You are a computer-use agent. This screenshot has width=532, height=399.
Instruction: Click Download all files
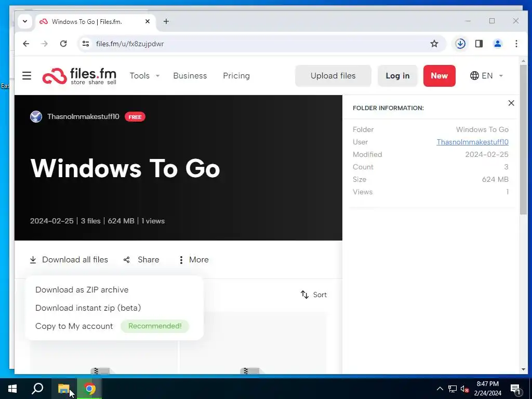click(x=69, y=260)
